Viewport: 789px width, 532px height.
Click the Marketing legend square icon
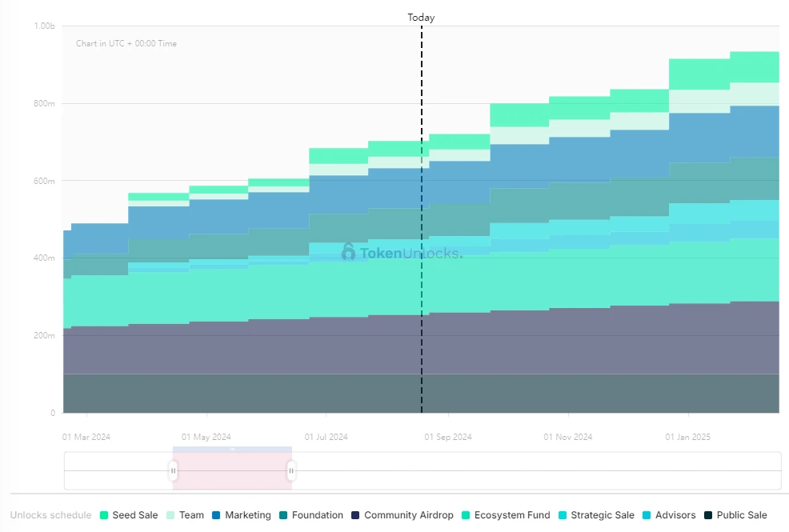tap(216, 515)
